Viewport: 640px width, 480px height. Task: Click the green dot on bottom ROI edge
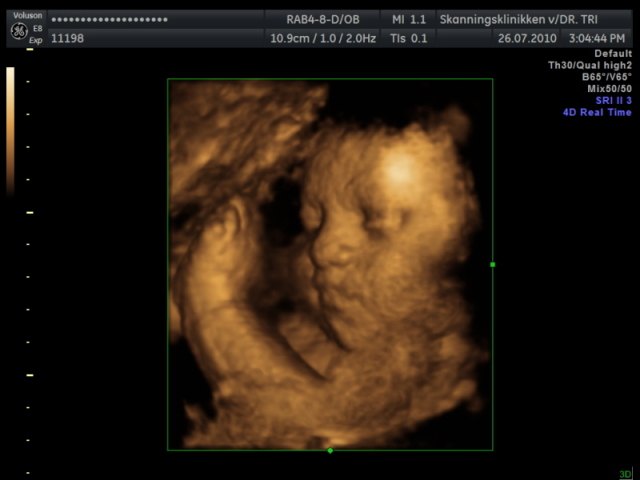[x=330, y=450]
